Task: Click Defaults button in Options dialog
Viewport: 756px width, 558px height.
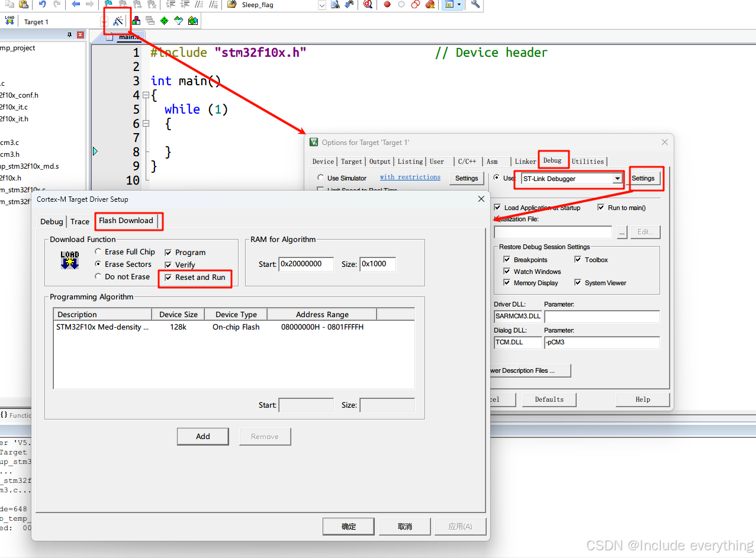Action: [549, 399]
